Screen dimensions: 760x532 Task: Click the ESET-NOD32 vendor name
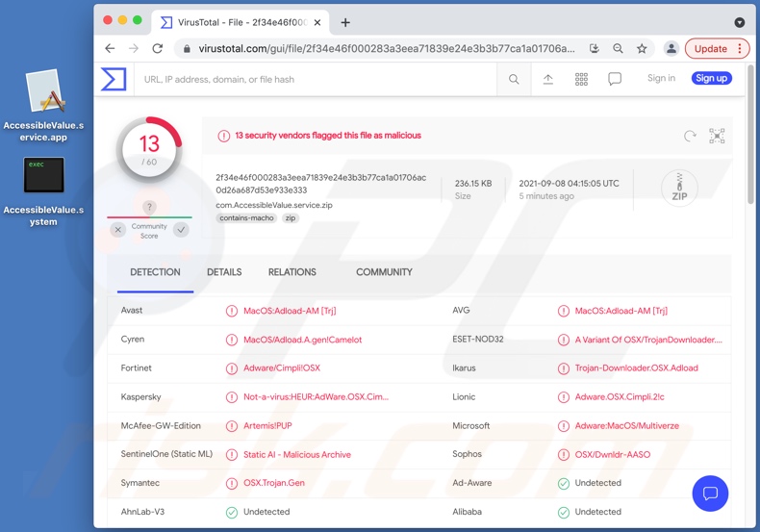click(x=478, y=340)
